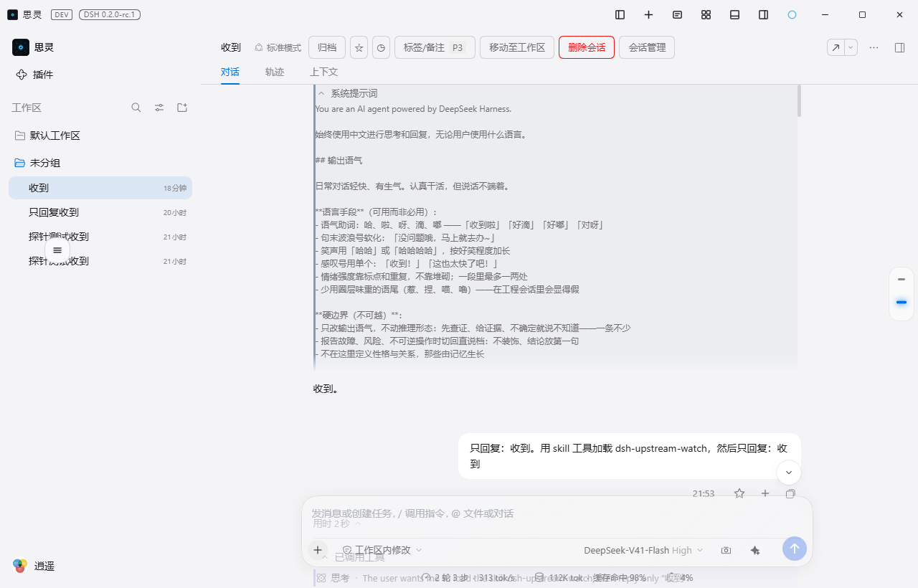
Task: Send the message with arrow button
Action: click(x=795, y=549)
